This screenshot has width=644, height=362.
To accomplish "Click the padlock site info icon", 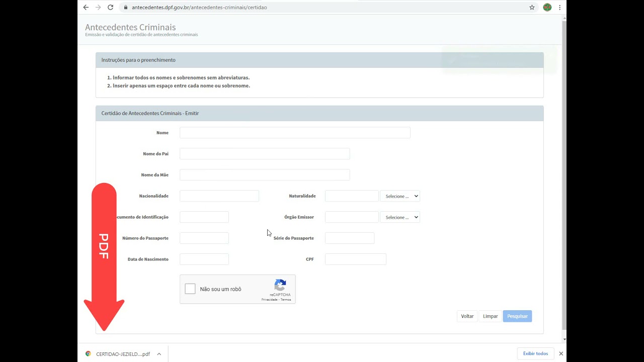I will click(x=125, y=8).
